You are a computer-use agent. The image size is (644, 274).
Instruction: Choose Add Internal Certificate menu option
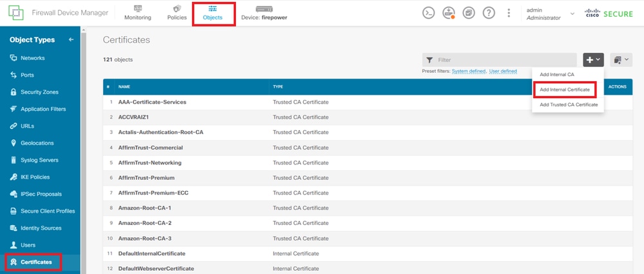tap(565, 90)
